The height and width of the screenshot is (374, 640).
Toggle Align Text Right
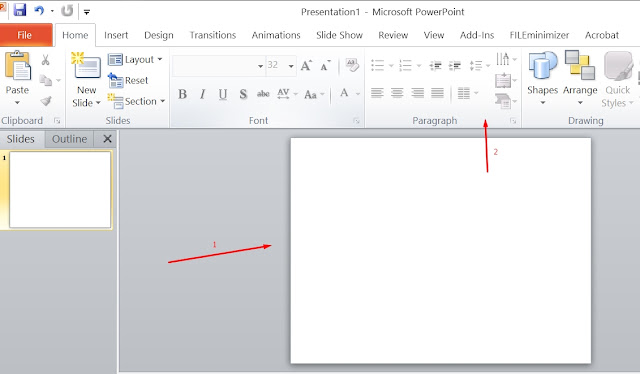(x=417, y=94)
